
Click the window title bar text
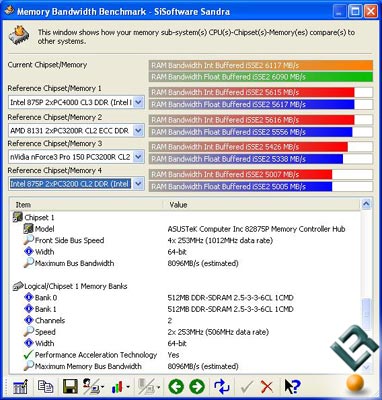point(123,11)
